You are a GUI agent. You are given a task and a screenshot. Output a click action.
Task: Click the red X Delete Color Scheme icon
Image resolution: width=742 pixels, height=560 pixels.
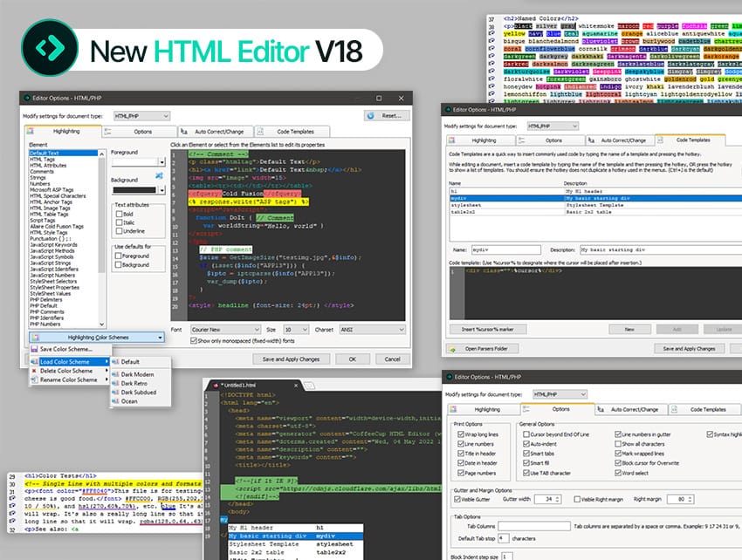34,371
